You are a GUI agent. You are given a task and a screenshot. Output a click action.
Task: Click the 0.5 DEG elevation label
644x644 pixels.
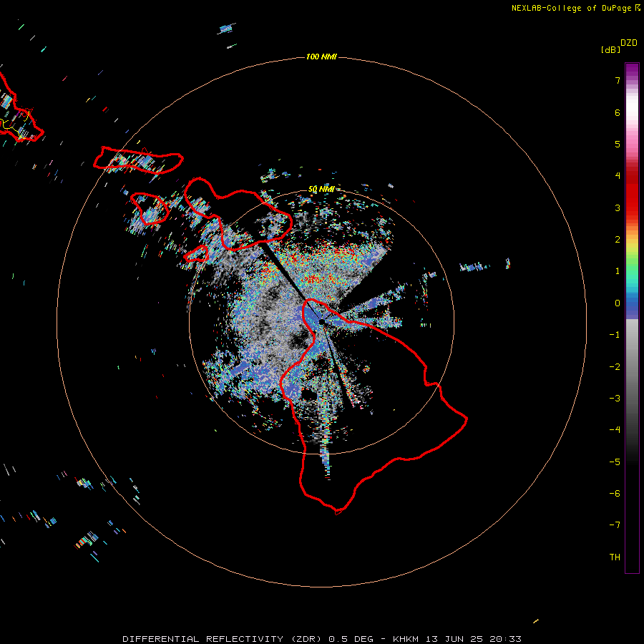[351, 639]
